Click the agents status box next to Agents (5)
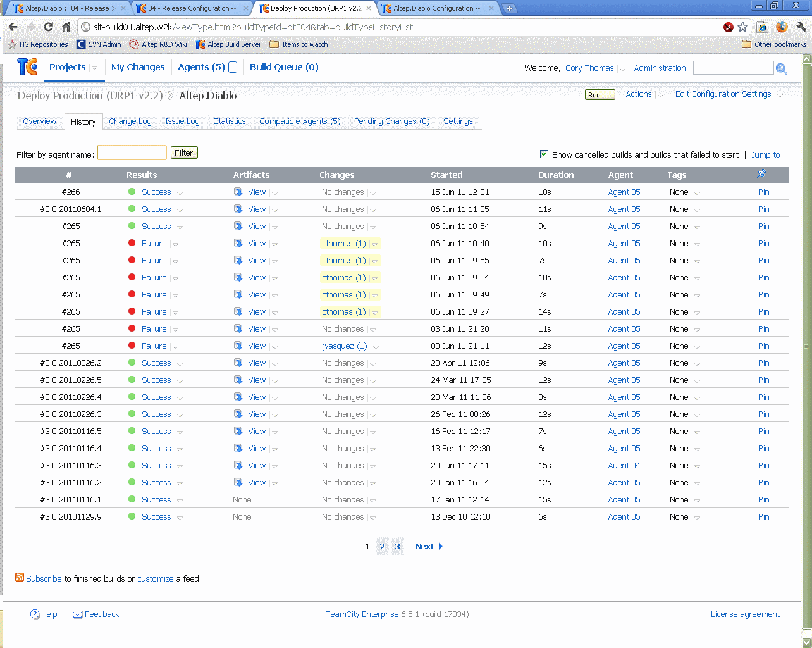The height and width of the screenshot is (648, 812). pos(233,67)
